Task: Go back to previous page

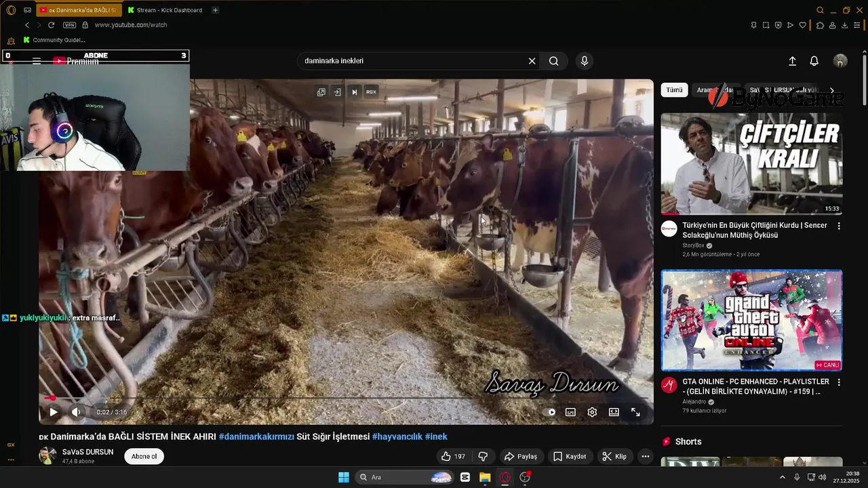Action: [x=27, y=25]
